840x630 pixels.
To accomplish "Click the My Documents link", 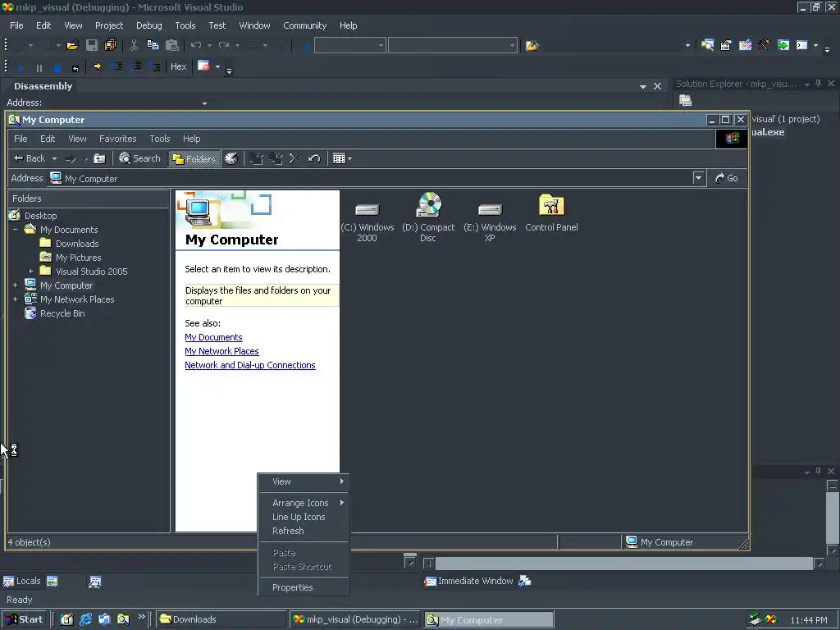I will pos(213,337).
